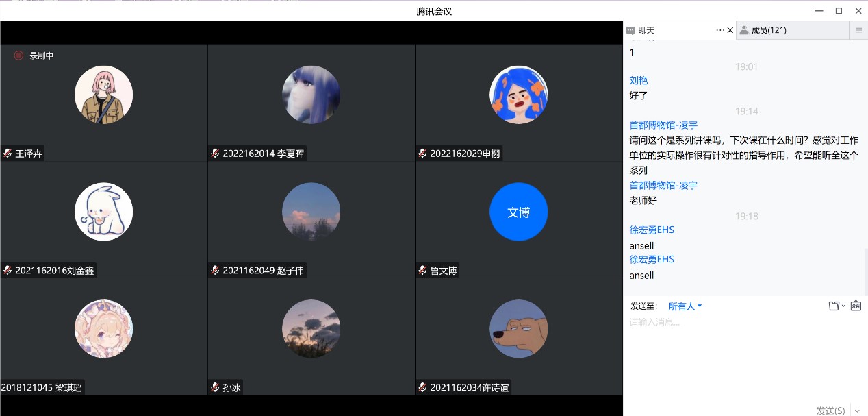This screenshot has height=416, width=868.
Task: Click the chat panel vertical scrollbar
Action: (x=865, y=271)
